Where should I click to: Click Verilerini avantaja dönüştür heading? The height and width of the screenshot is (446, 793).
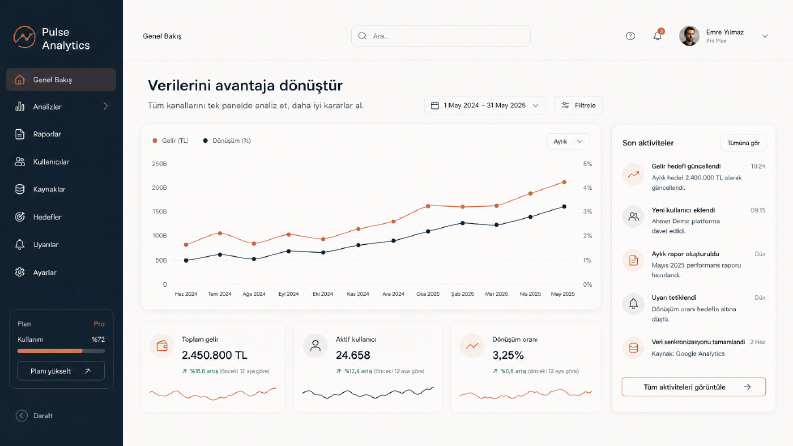coord(245,85)
